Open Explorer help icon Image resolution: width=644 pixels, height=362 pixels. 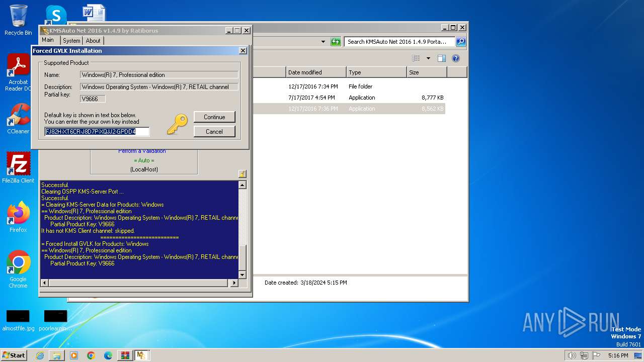[456, 58]
